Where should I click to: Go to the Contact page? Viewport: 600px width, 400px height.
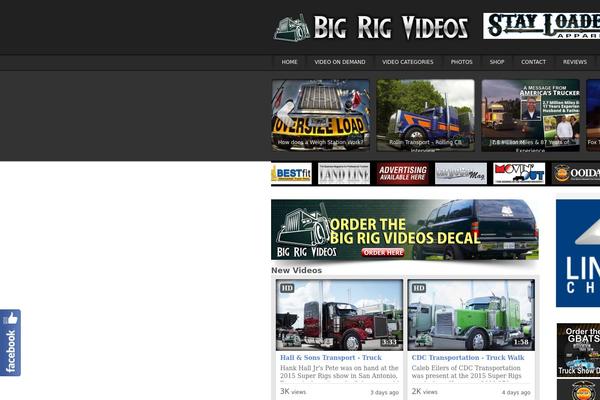click(533, 62)
